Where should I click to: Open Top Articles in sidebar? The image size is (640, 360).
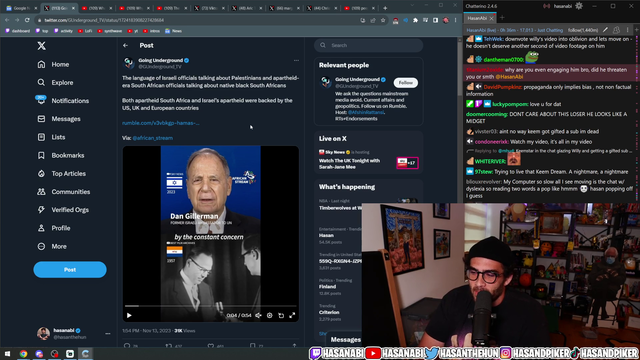[x=62, y=173]
